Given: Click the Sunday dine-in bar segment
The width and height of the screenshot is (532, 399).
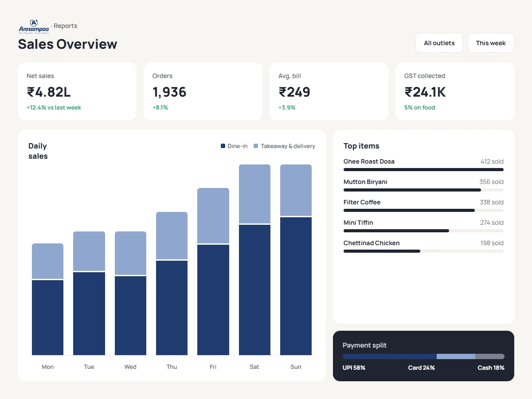Looking at the screenshot, I should pos(296,286).
